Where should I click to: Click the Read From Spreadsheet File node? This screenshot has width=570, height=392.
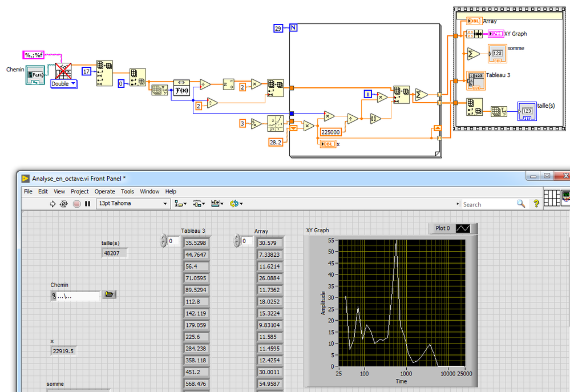click(63, 71)
